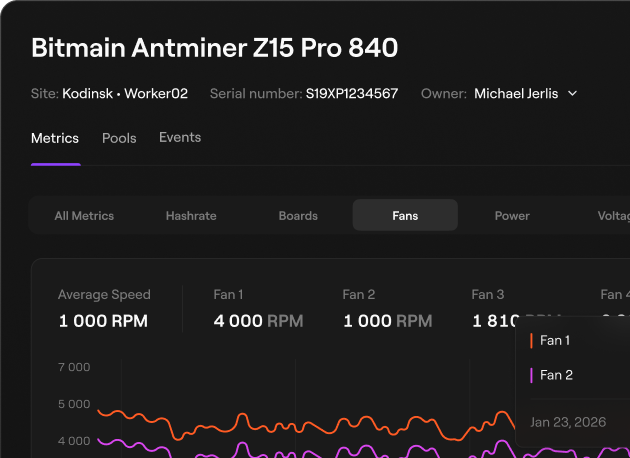
Task: Click the Fan 2 1 000 RPM value
Action: click(x=388, y=321)
